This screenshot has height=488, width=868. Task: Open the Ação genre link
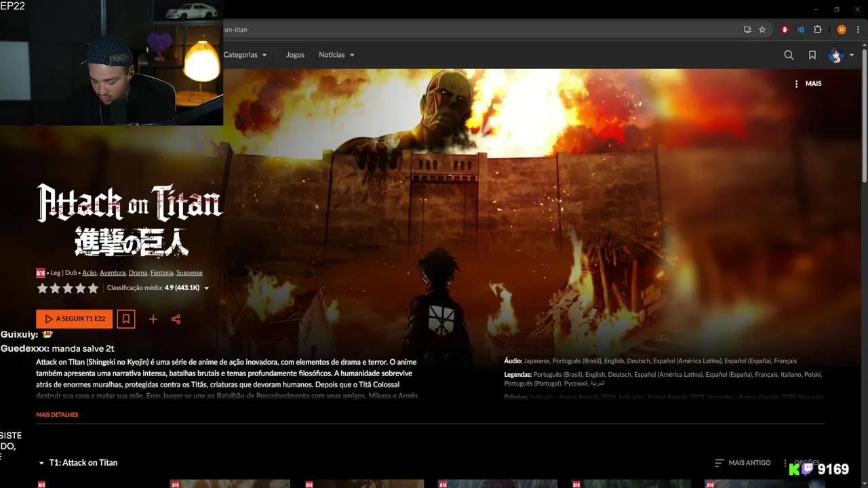(x=89, y=272)
